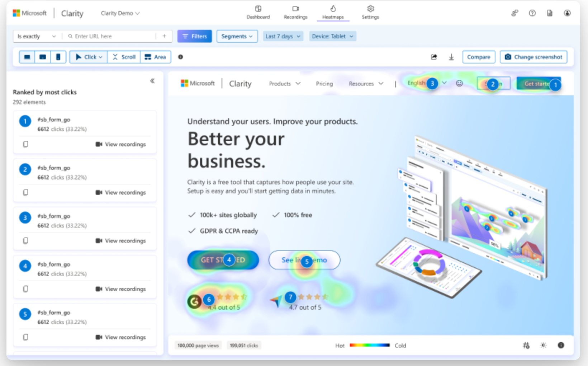
Task: Open the Segments dropdown
Action: click(237, 36)
